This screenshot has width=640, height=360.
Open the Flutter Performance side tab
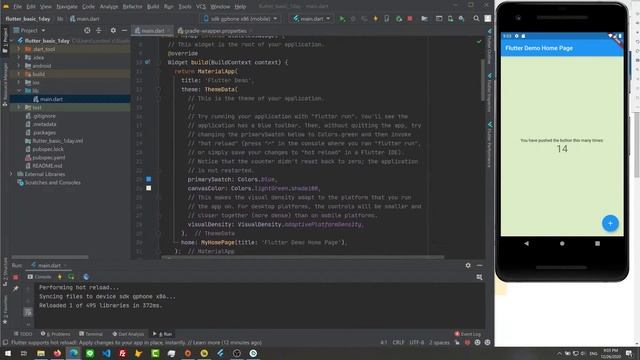pos(489,145)
